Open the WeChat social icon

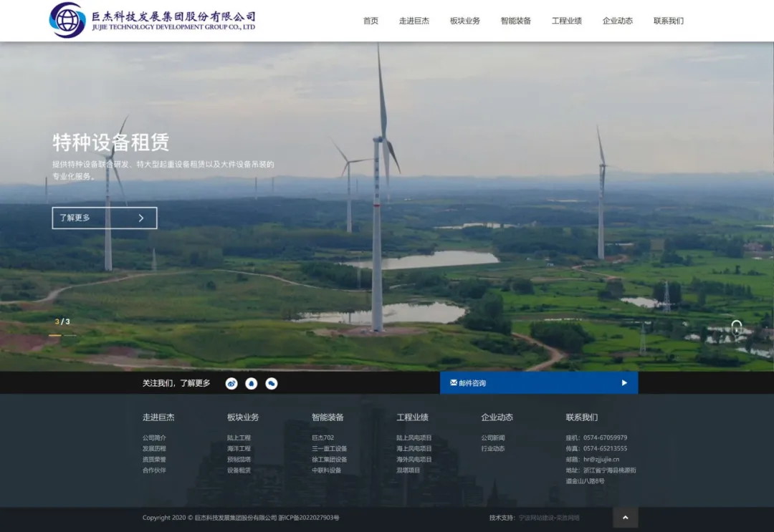pyautogui.click(x=272, y=384)
